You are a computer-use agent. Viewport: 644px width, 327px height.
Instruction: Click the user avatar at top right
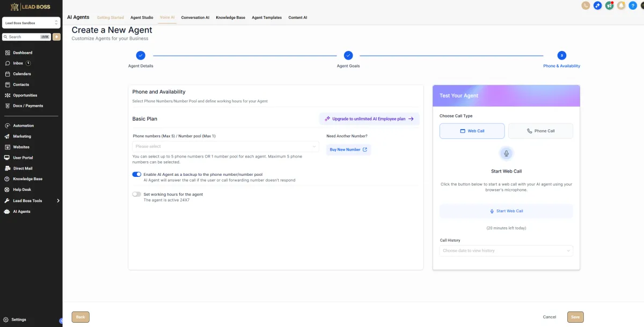click(641, 5)
